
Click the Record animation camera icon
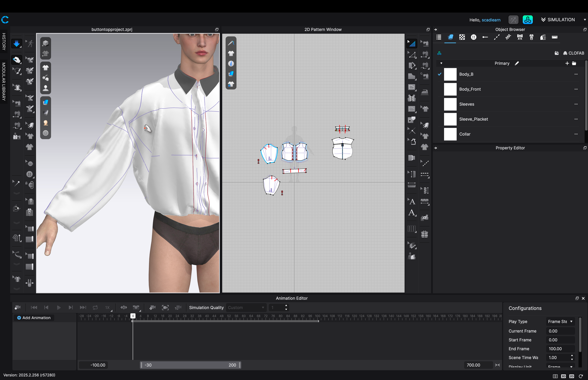17,307
